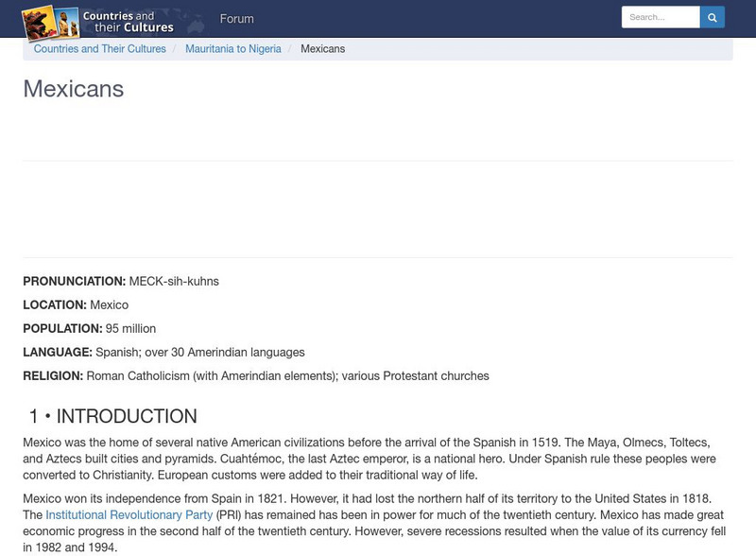The image size is (756, 556).
Task: Click the 1 • INTRODUCTION section heading
Action: (112, 416)
